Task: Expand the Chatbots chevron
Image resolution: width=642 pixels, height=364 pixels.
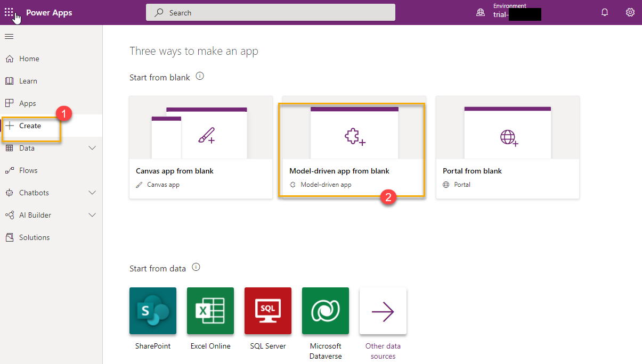Action: point(92,193)
